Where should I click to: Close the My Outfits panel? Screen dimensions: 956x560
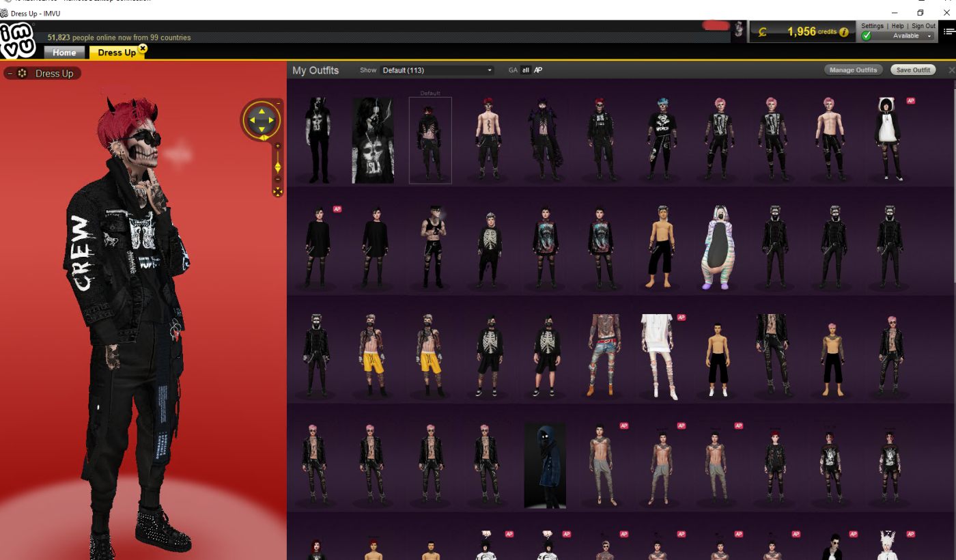(952, 70)
